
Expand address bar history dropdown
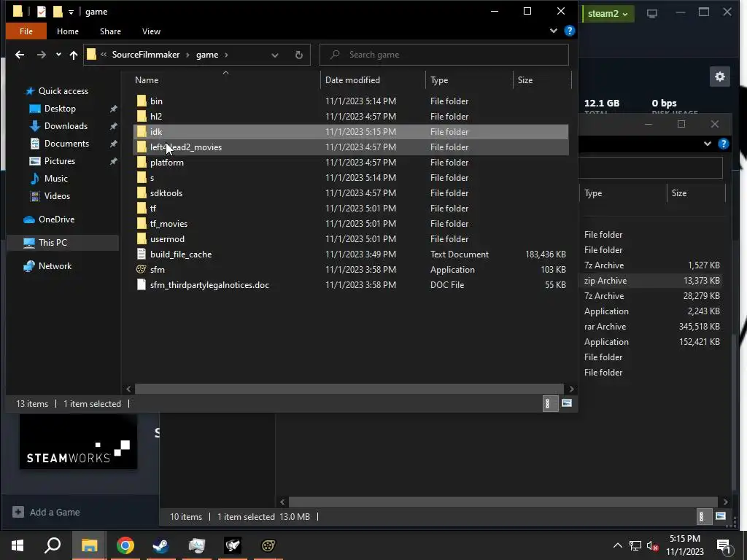click(275, 55)
